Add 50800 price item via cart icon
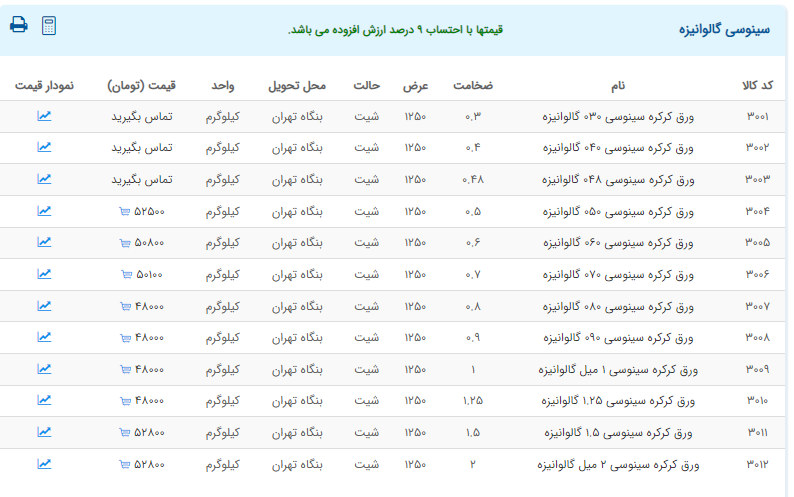The image size is (794, 497). pos(125,243)
